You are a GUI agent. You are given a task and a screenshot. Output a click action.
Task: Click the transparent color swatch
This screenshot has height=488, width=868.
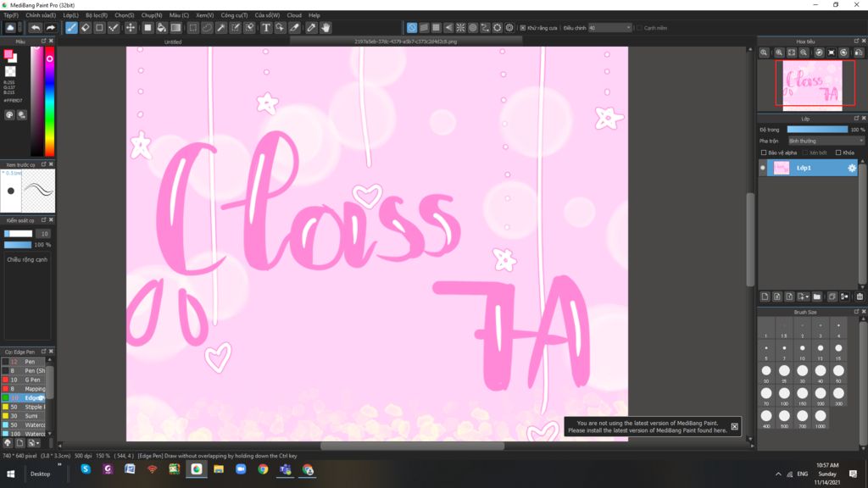[x=10, y=71]
